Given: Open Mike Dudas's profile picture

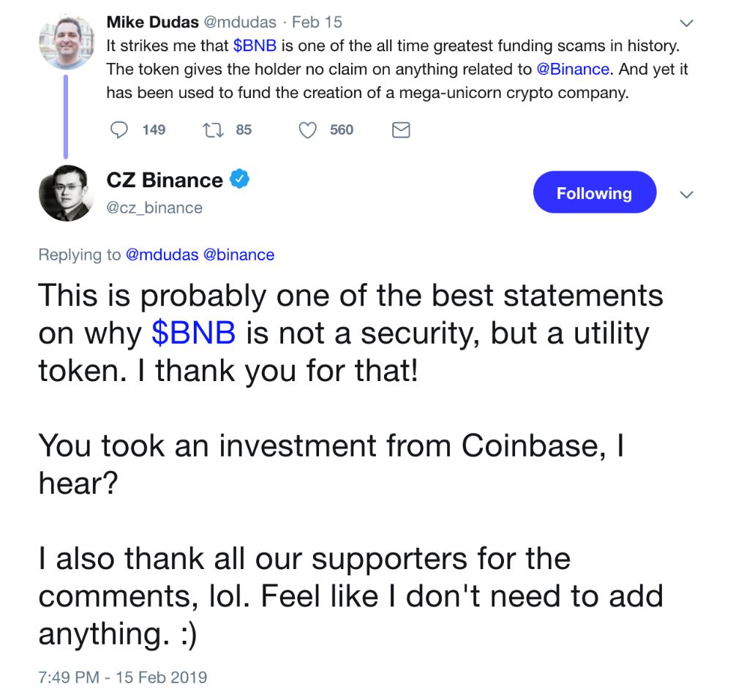Looking at the screenshot, I should [66, 42].
